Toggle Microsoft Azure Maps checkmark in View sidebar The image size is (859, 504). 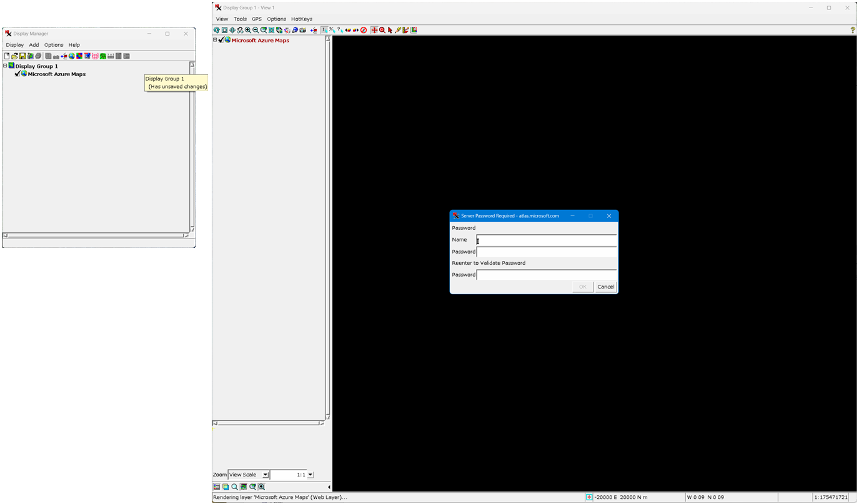[x=221, y=40]
